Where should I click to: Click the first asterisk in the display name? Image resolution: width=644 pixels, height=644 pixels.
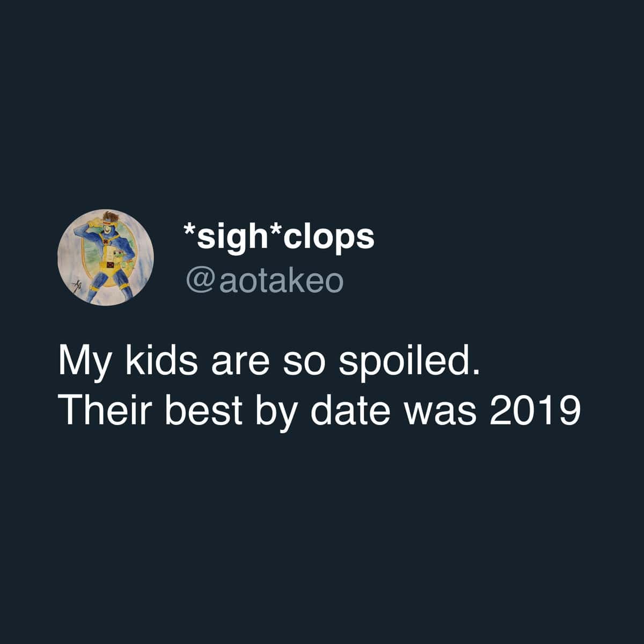(189, 231)
